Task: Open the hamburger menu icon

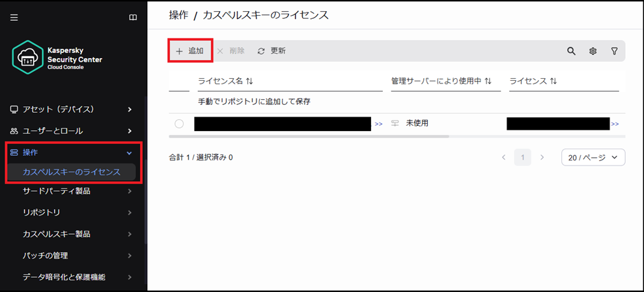Action: pyautogui.click(x=14, y=18)
